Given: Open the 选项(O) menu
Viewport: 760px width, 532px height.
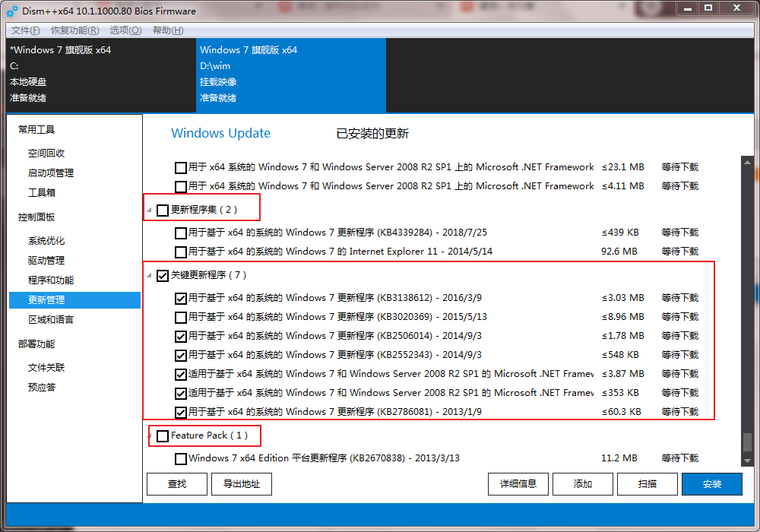Looking at the screenshot, I should (125, 30).
